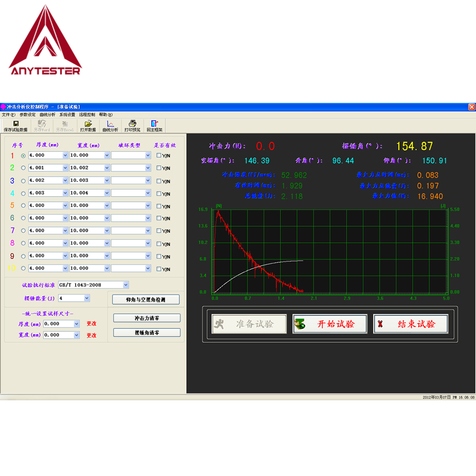The height and width of the screenshot is (476, 476).
Task: Open the 帮助 menu
Action: pyautogui.click(x=106, y=115)
